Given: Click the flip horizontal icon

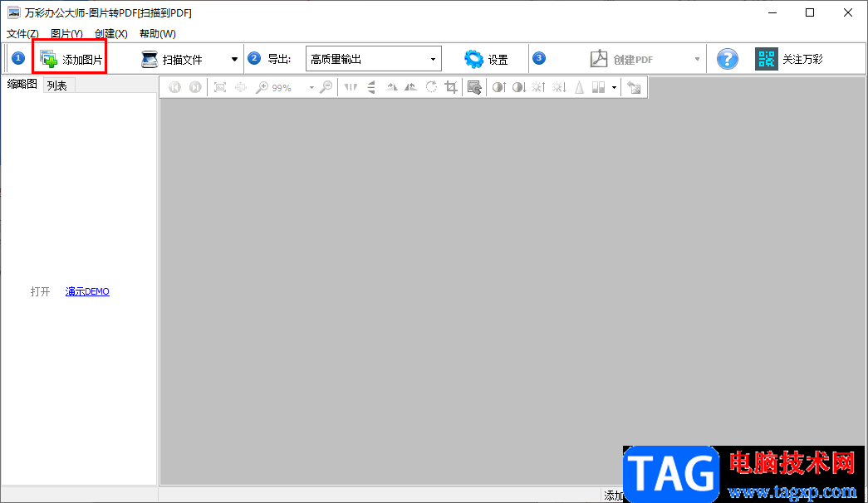Looking at the screenshot, I should tap(351, 87).
